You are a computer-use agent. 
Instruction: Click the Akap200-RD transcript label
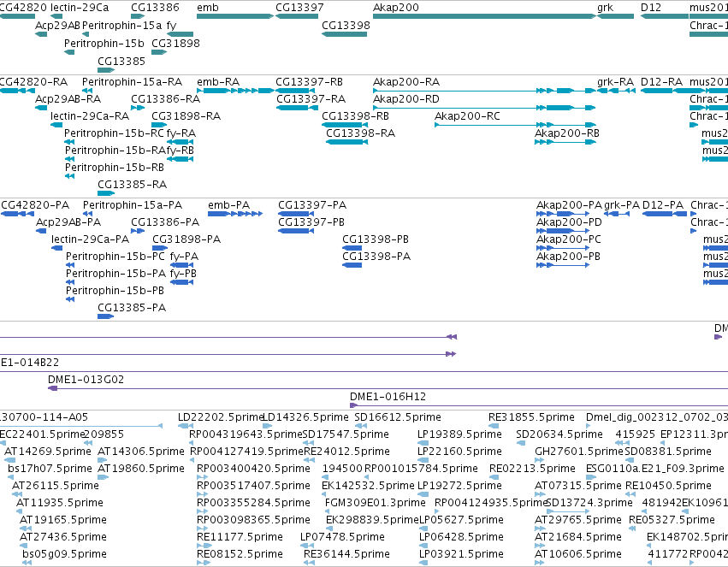point(406,99)
